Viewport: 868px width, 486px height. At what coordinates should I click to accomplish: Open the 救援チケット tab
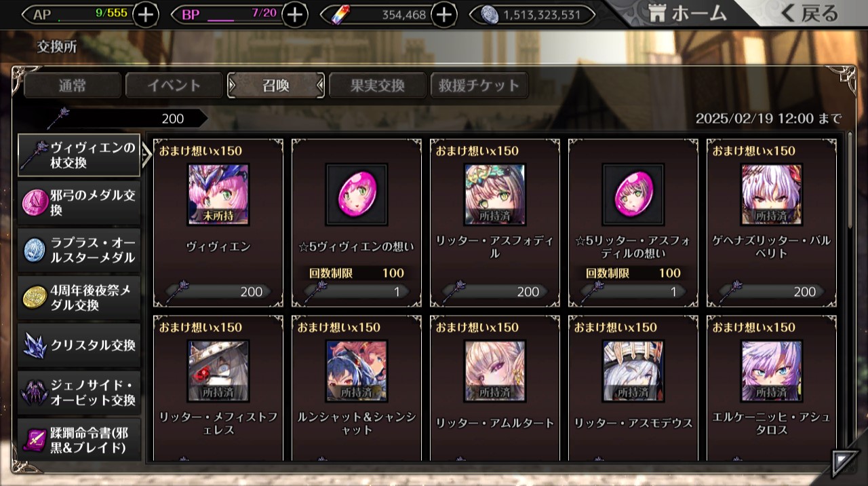point(479,86)
